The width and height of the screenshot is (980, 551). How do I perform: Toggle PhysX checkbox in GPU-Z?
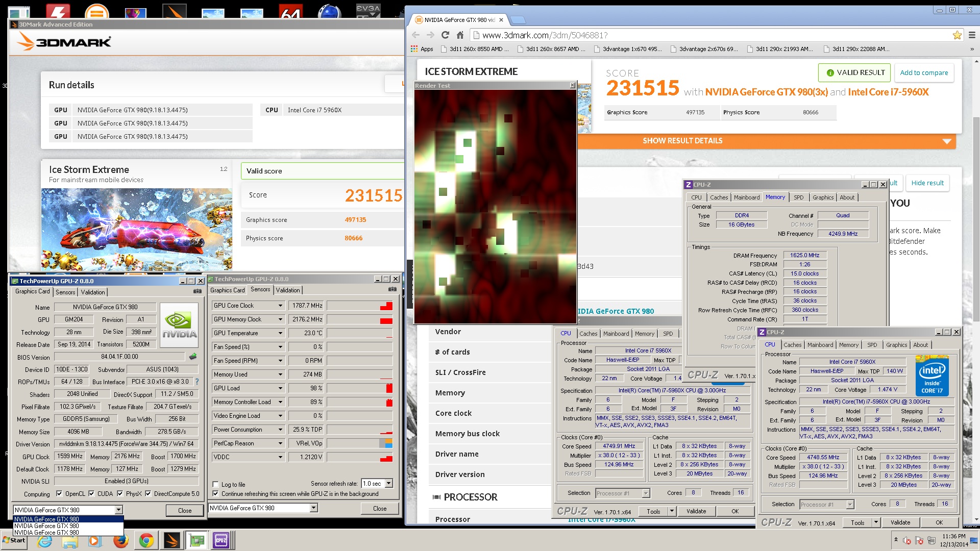[120, 493]
